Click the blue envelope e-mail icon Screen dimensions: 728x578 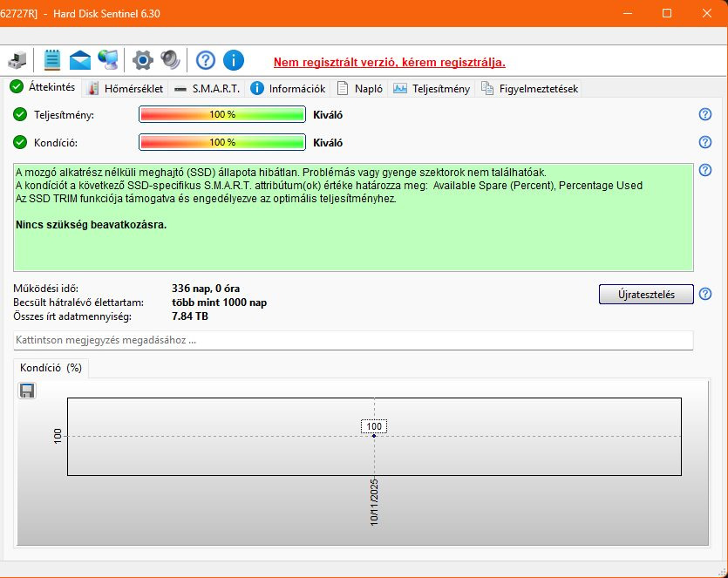80,60
